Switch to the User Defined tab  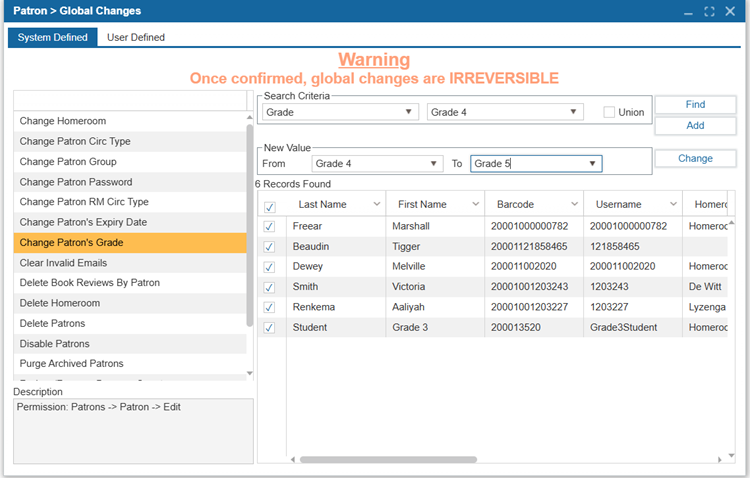(x=136, y=37)
